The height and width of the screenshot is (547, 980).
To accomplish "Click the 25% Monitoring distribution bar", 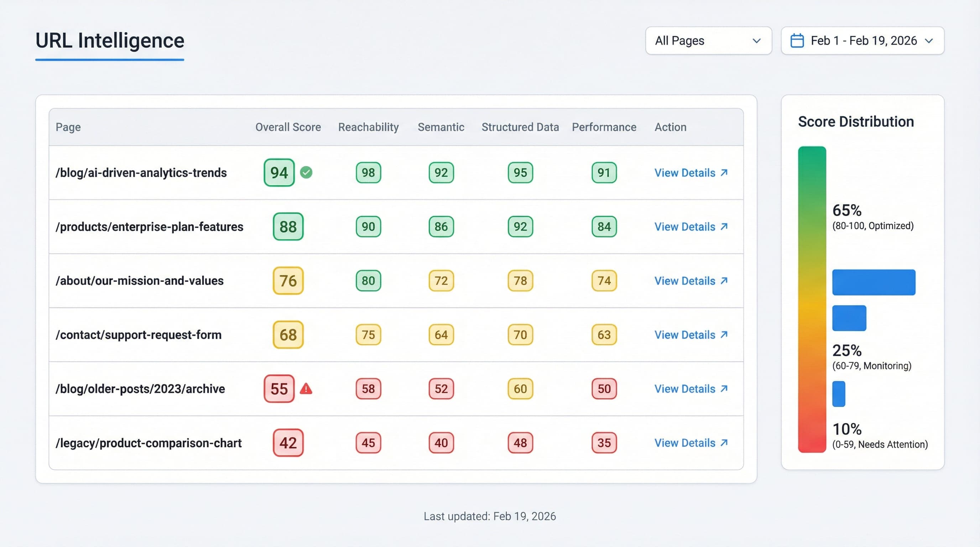I will click(x=849, y=318).
